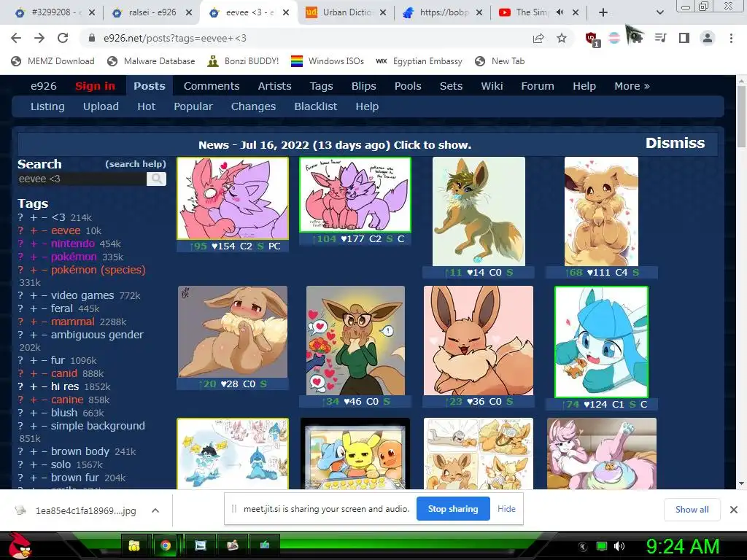
Task: Exclude the blush tag with its minus
Action: (x=44, y=413)
